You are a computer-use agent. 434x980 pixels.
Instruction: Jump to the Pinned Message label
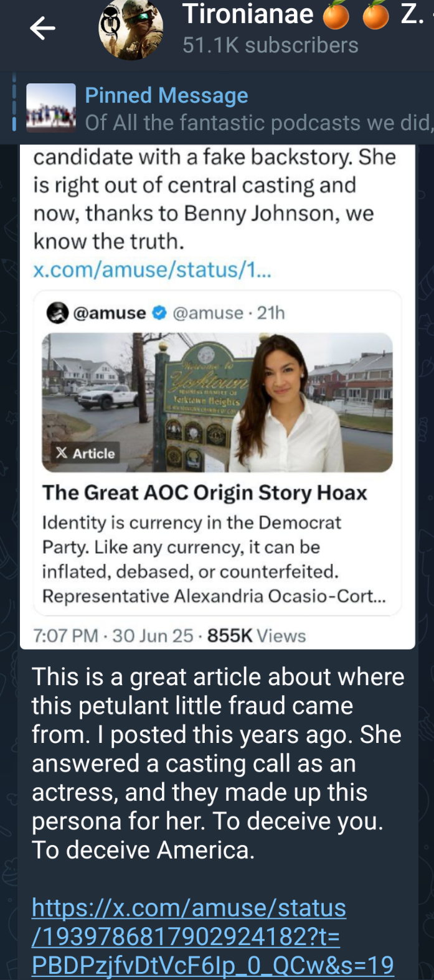pos(166,95)
